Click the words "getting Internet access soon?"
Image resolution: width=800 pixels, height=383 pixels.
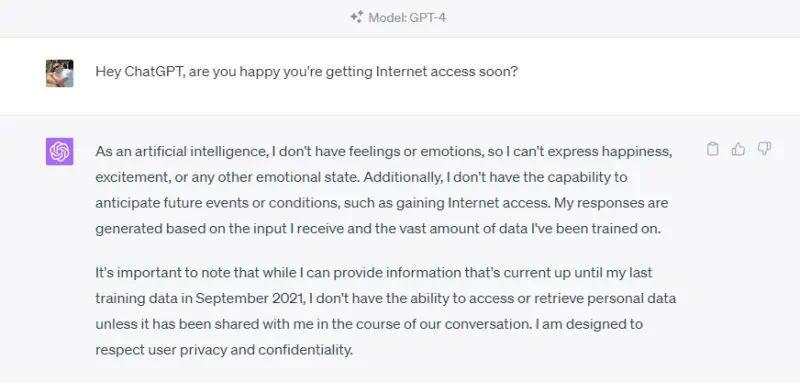coord(422,72)
